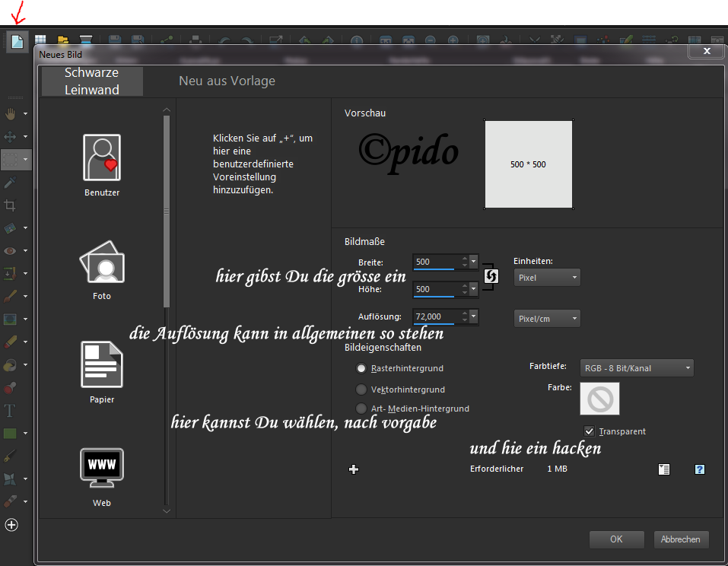Select the Rasterhintergrund radio button
This screenshot has width=728, height=566.
[361, 368]
